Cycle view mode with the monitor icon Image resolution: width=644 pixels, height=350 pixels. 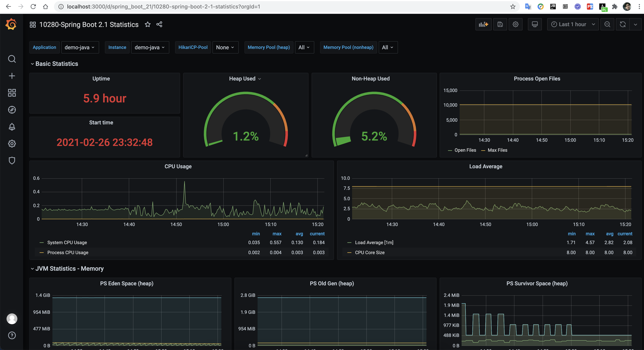[x=534, y=24]
